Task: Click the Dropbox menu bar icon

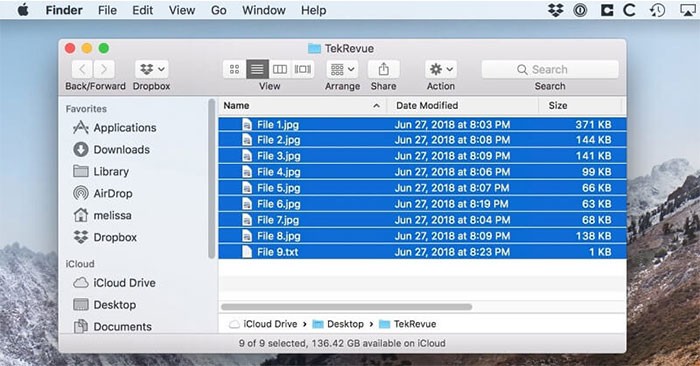Action: tap(555, 10)
